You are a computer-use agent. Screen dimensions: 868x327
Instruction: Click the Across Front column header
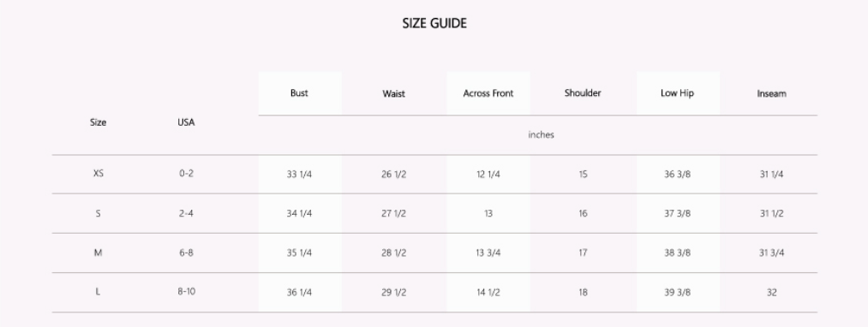coord(488,93)
